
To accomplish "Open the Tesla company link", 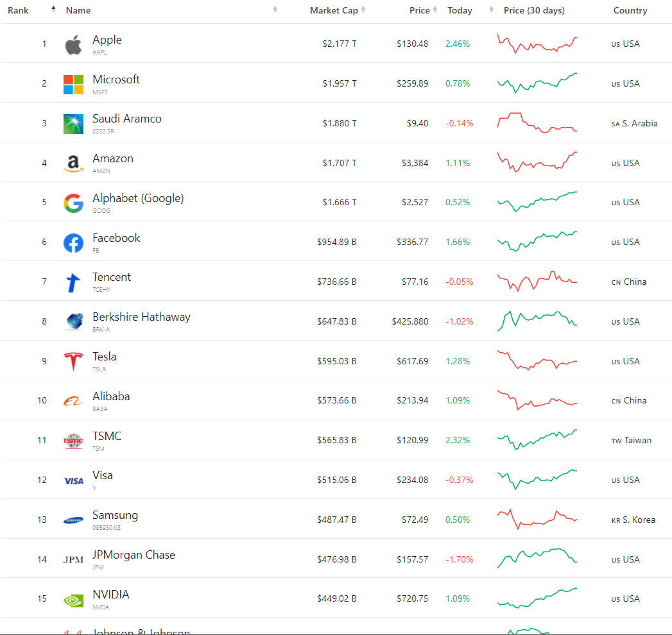I will [x=104, y=357].
